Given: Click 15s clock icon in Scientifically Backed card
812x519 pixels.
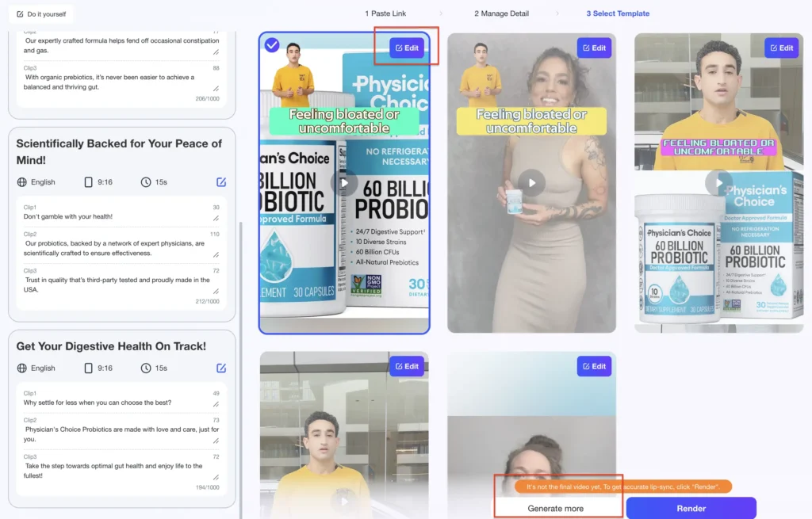Looking at the screenshot, I should (x=146, y=182).
